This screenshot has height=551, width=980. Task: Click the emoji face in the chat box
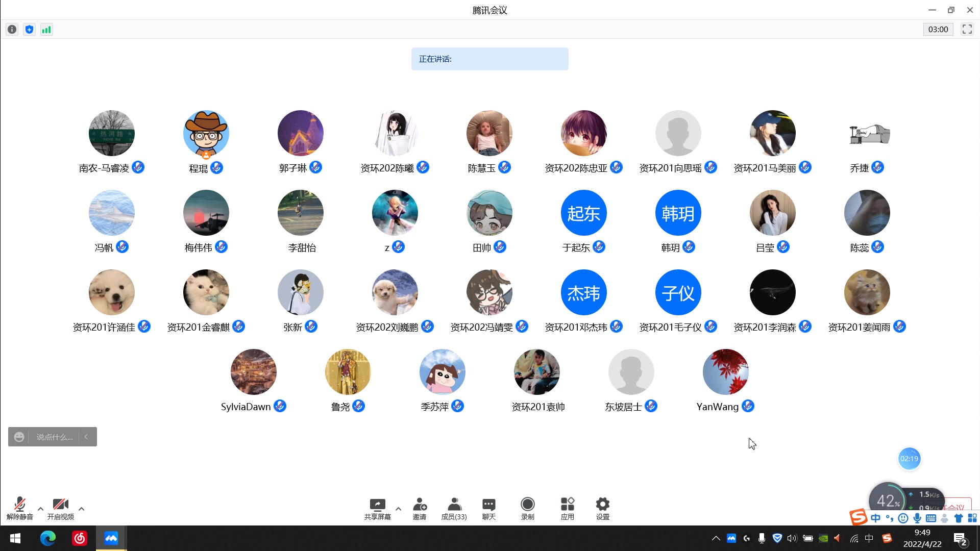pyautogui.click(x=19, y=437)
